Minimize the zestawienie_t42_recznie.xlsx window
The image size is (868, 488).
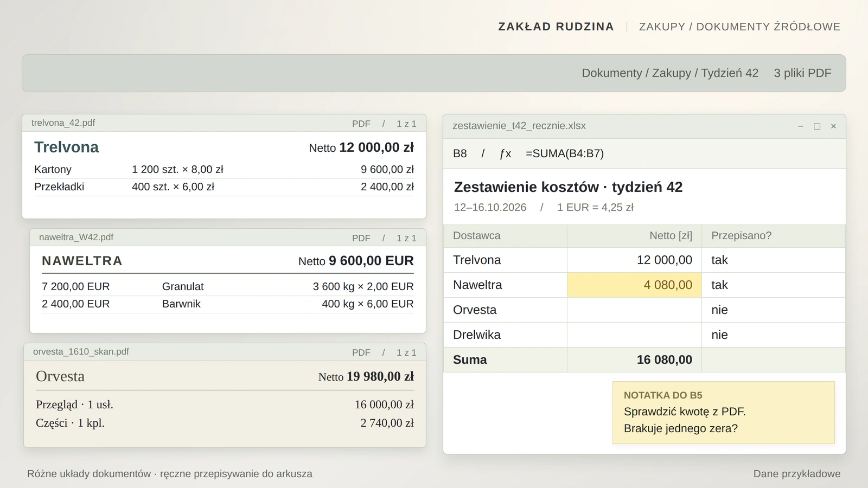[801, 126]
